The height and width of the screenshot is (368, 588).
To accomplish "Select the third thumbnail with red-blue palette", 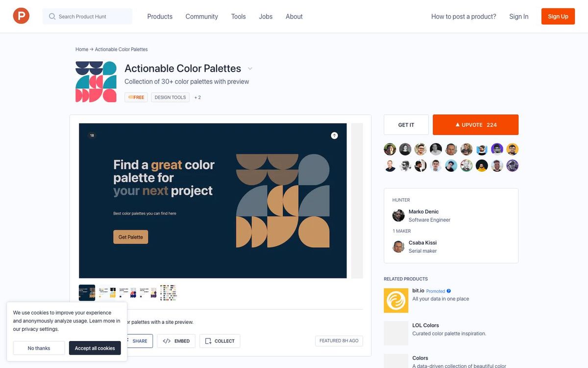I will coord(127,292).
